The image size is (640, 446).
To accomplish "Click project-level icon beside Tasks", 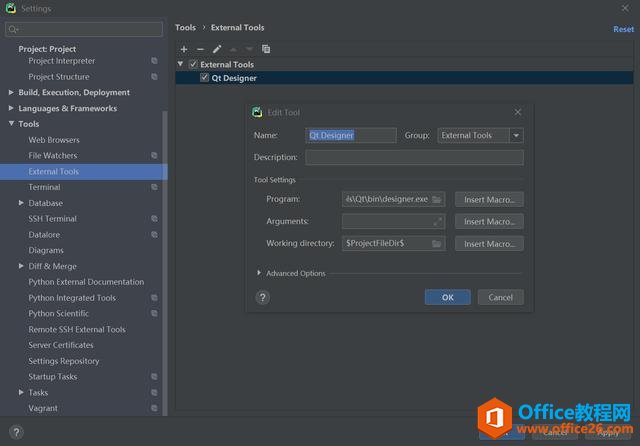I will tap(154, 393).
